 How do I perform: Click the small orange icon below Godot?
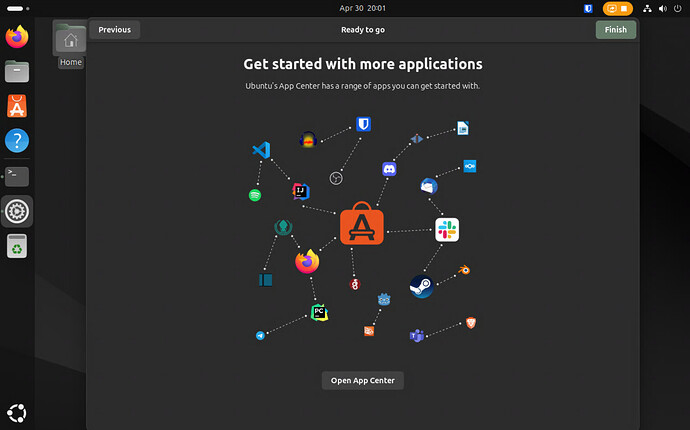(369, 331)
